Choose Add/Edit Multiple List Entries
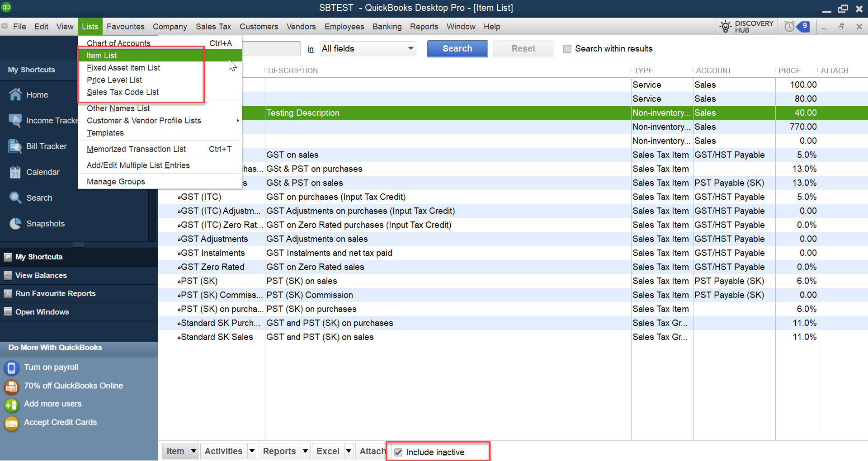 [160, 165]
